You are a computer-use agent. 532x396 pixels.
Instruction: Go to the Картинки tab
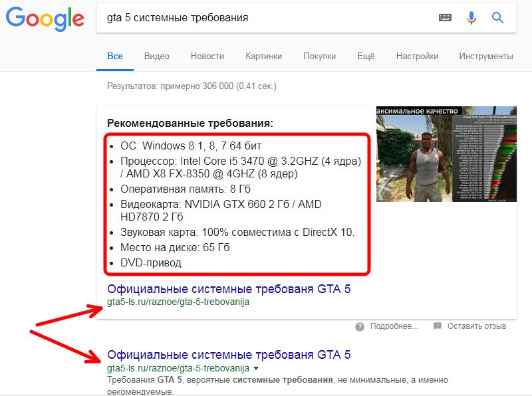tap(263, 56)
